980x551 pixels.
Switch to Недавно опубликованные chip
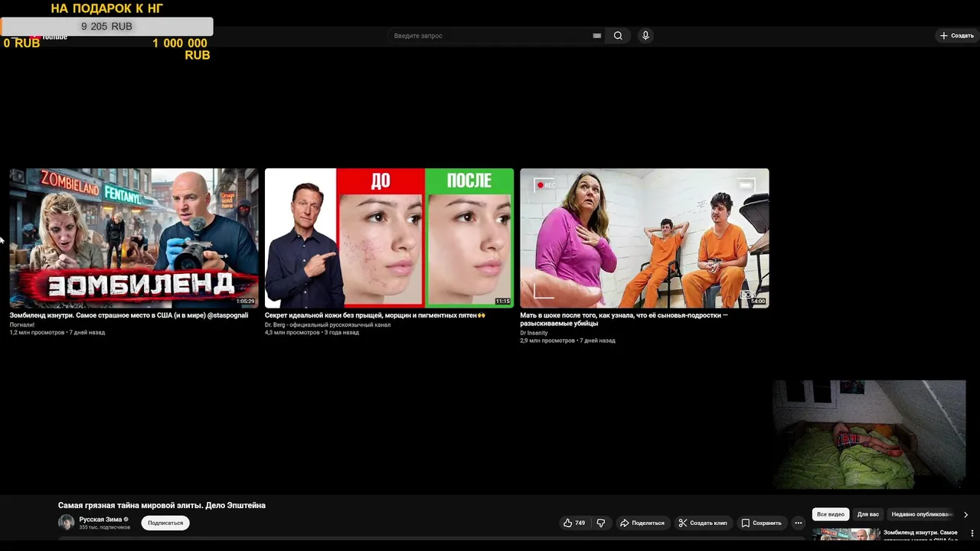(x=922, y=514)
